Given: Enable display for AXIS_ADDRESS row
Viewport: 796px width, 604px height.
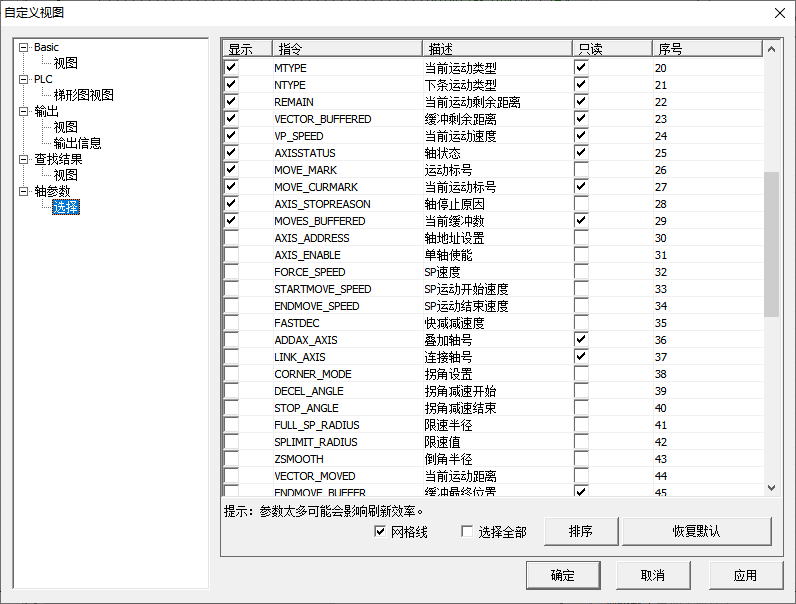Looking at the screenshot, I should 231,238.
